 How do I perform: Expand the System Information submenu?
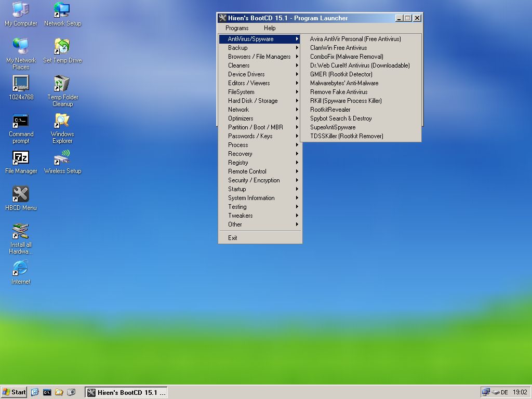(x=260, y=198)
